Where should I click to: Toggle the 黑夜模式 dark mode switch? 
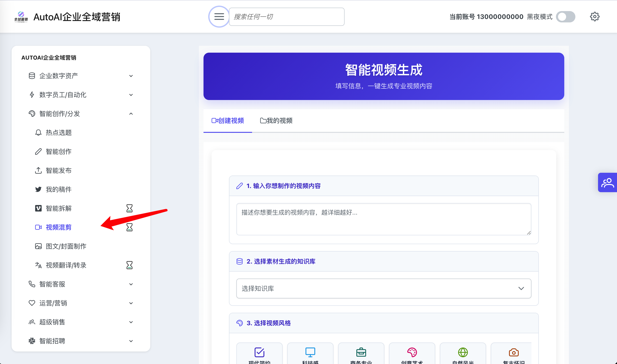(565, 17)
